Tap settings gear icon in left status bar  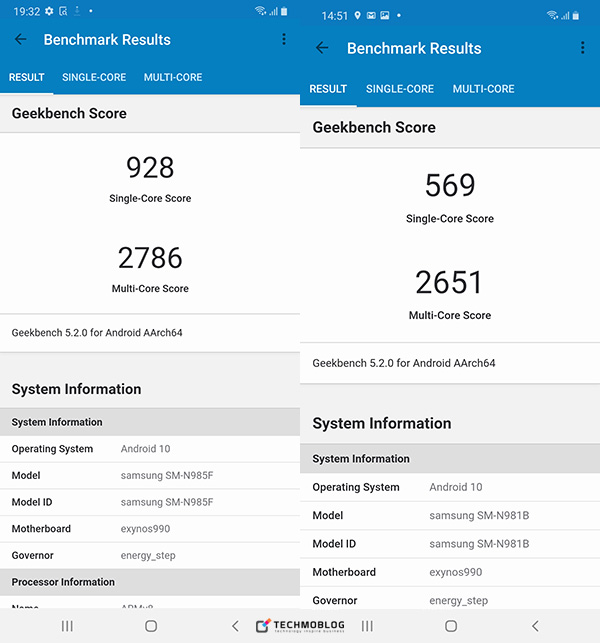(x=49, y=11)
